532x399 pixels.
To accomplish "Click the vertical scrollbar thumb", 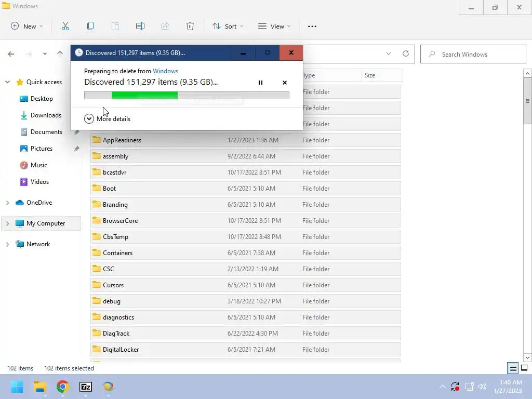I will (527, 101).
